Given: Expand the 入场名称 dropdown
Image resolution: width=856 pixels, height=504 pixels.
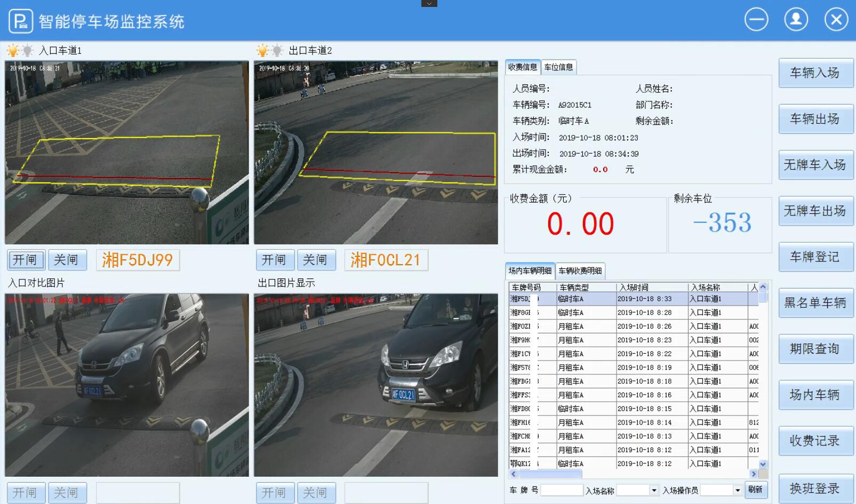Looking at the screenshot, I should [653, 490].
